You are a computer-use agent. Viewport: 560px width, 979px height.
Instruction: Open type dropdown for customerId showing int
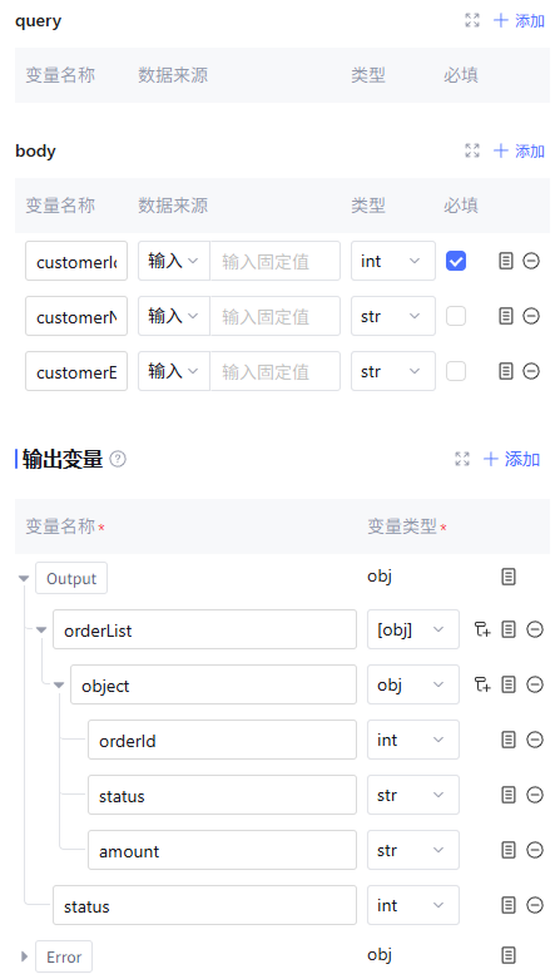tap(393, 261)
